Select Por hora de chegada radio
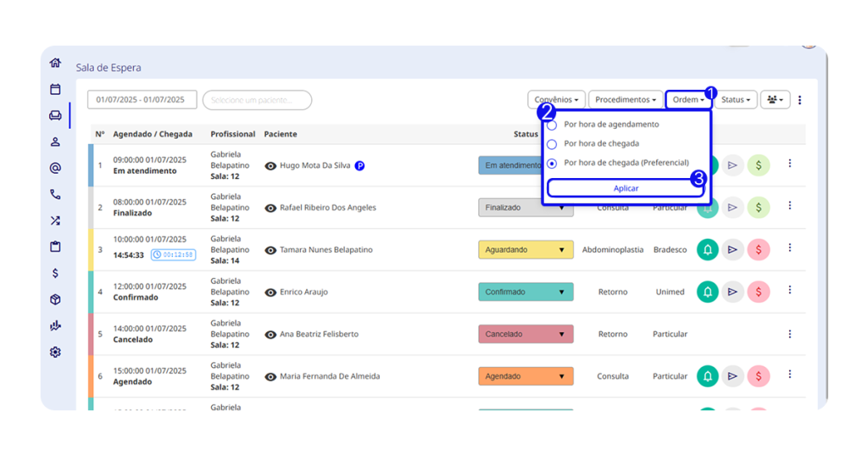Image resolution: width=868 pixels, height=456 pixels. [x=552, y=144]
